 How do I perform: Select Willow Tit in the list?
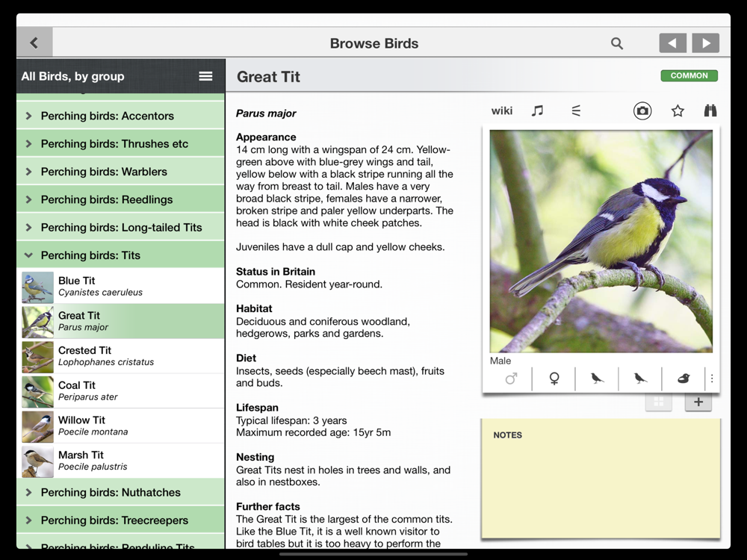120,426
